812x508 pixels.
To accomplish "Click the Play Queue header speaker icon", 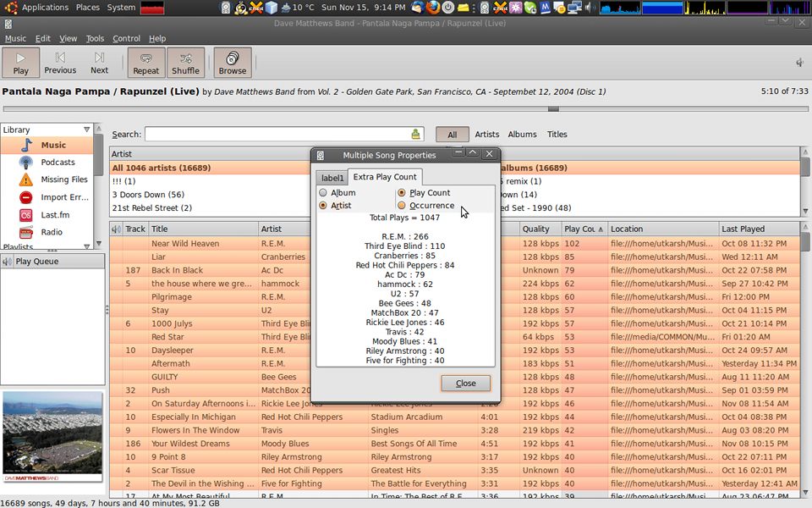I will pos(8,262).
